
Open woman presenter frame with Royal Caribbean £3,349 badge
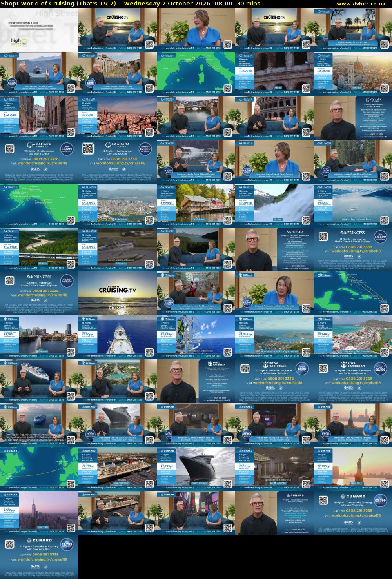pyautogui.click(x=274, y=293)
